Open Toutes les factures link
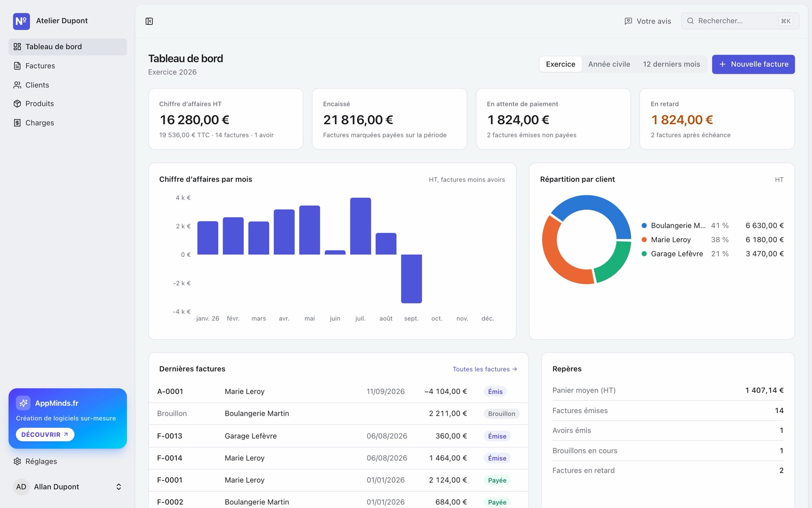This screenshot has height=508, width=812. [x=485, y=369]
